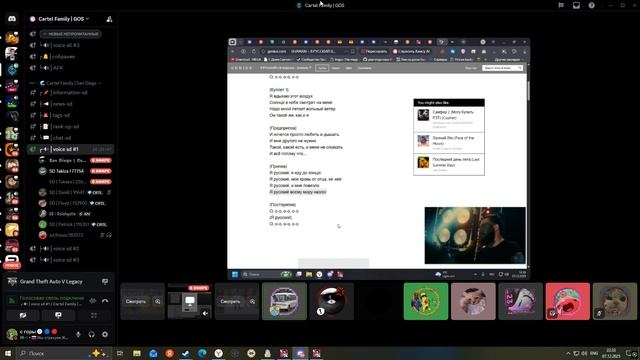Open own user avatar profile
The height and width of the screenshot is (360, 640).
click(12, 334)
